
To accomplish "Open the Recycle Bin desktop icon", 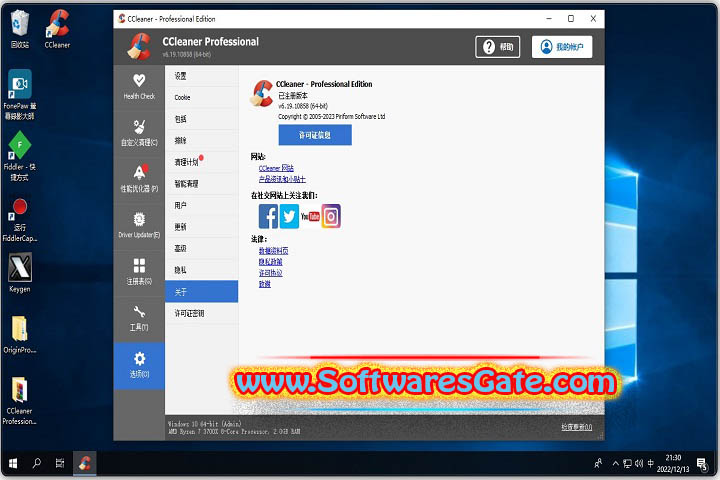I will pos(19,29).
